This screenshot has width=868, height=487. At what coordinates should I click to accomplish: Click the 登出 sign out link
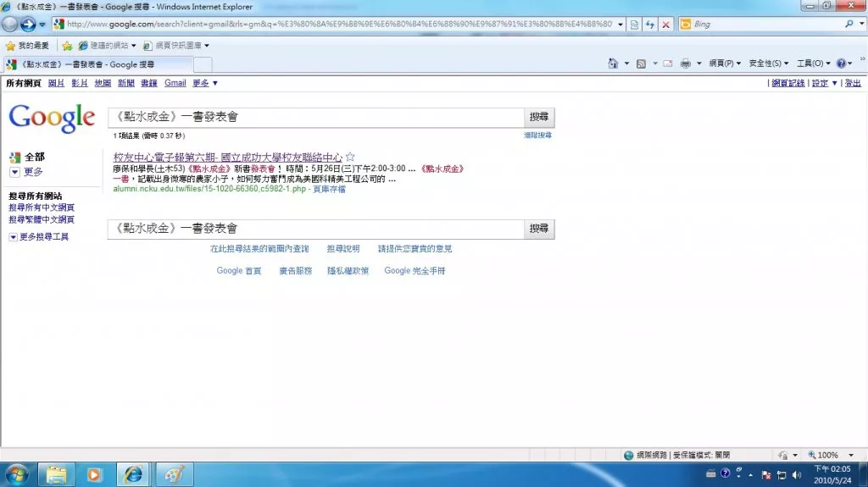tap(853, 83)
